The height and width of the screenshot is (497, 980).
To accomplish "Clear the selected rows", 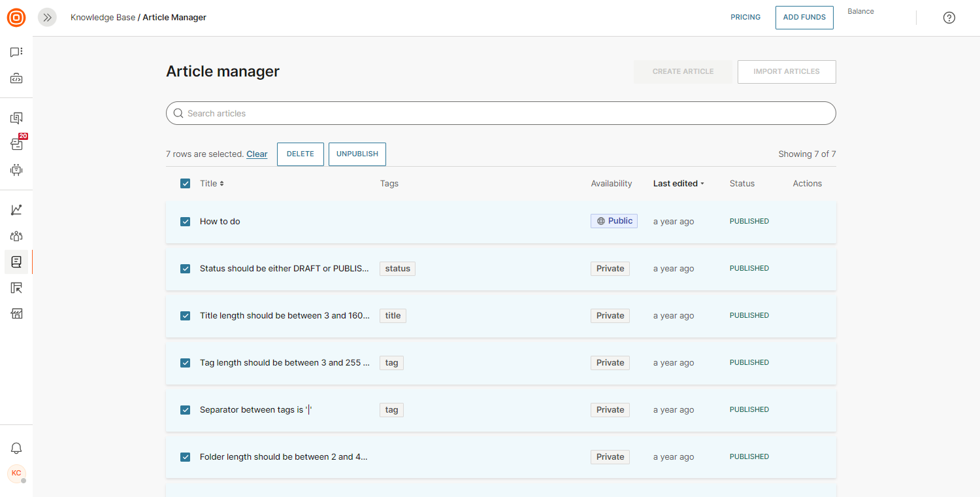I will (257, 154).
